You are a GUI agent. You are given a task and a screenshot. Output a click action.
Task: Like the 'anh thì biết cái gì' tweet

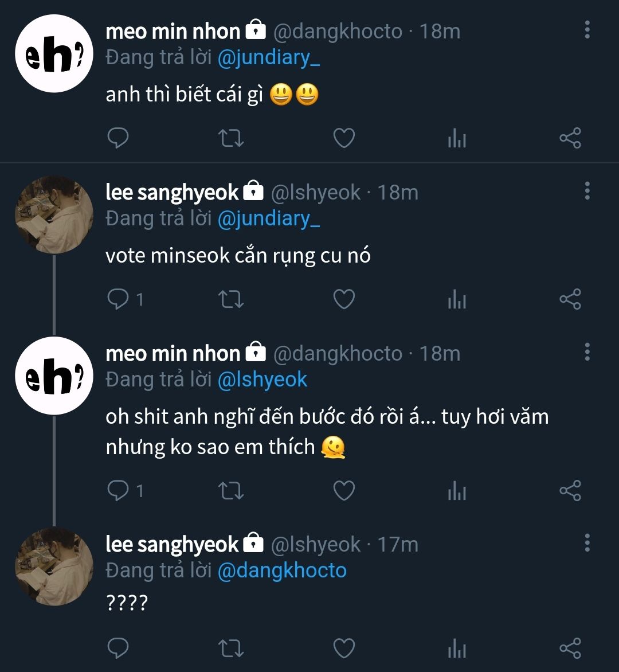coord(344,138)
